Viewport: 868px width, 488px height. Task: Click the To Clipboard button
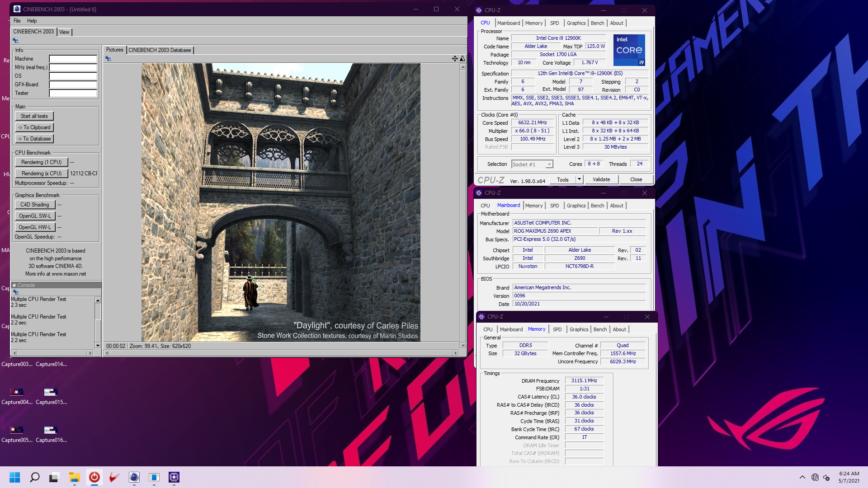(x=34, y=127)
